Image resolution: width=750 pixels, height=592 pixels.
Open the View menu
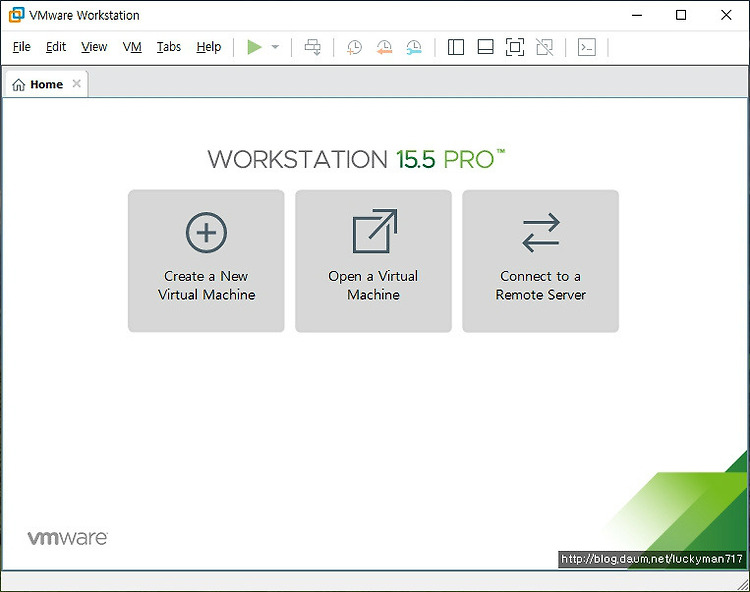(x=94, y=47)
